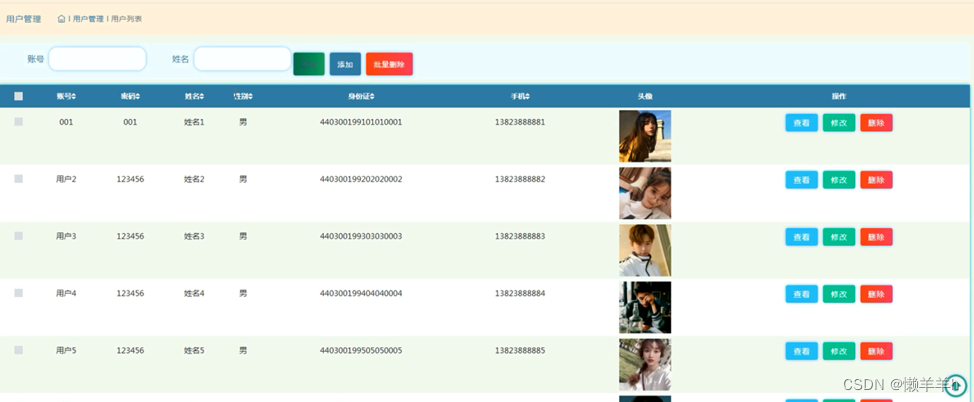Open avatar thumbnail of 姓名5
This screenshot has width=974, height=402.
645,365
